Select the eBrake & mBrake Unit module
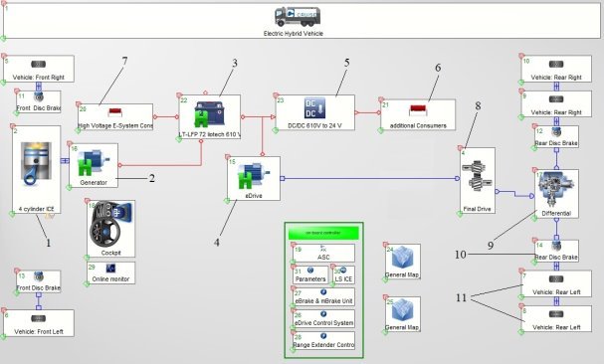The image size is (604, 364). [323, 297]
